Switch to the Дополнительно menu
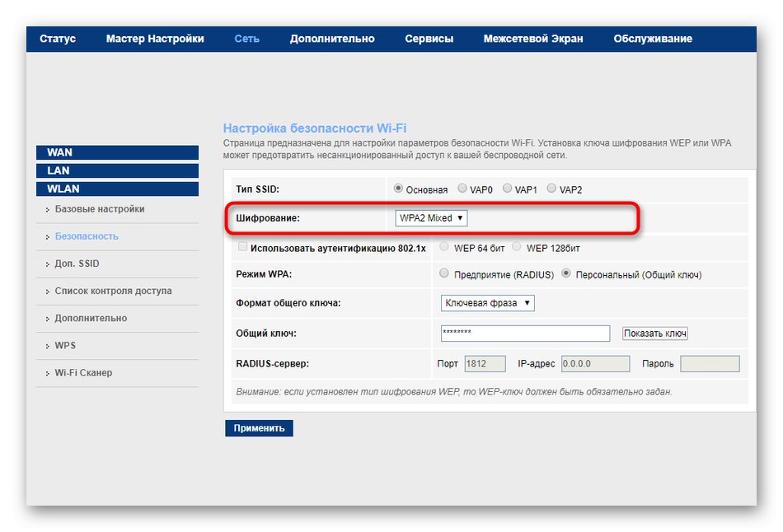 [x=331, y=38]
